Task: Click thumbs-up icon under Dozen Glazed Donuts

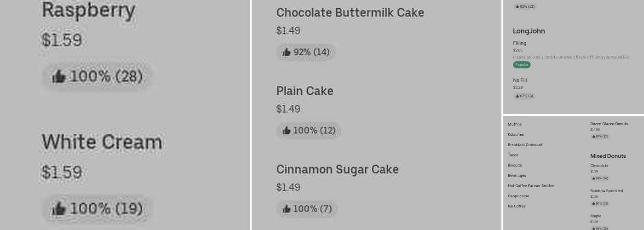Action: (593, 137)
